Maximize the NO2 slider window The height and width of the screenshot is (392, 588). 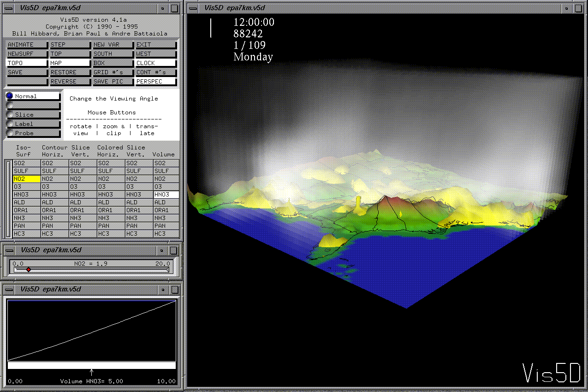(174, 250)
